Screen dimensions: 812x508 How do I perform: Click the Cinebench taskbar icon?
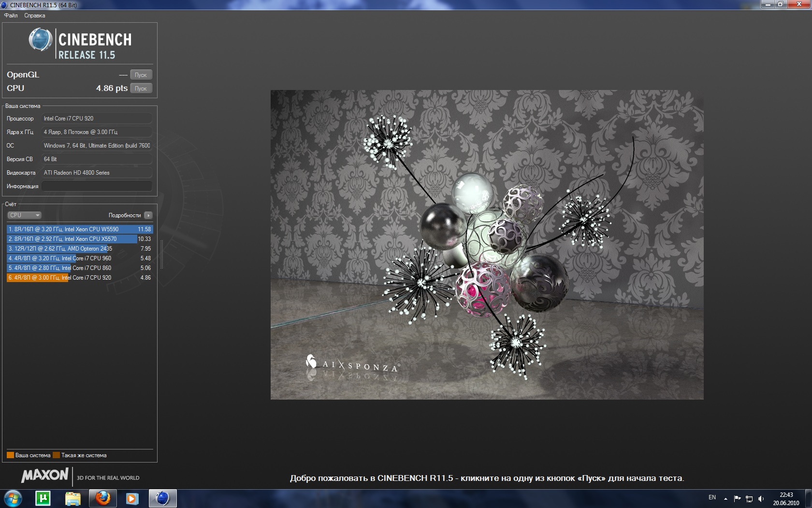click(x=162, y=498)
